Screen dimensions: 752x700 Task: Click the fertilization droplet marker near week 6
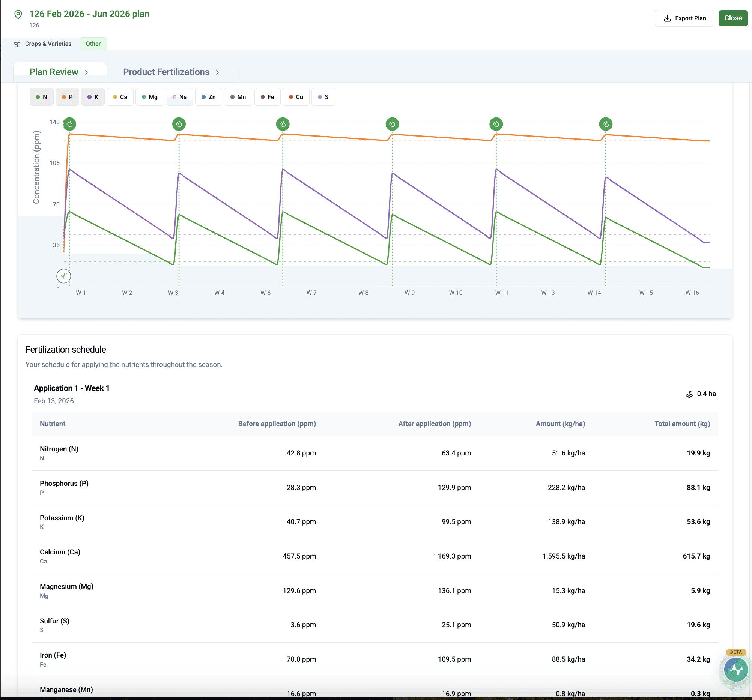(x=283, y=124)
